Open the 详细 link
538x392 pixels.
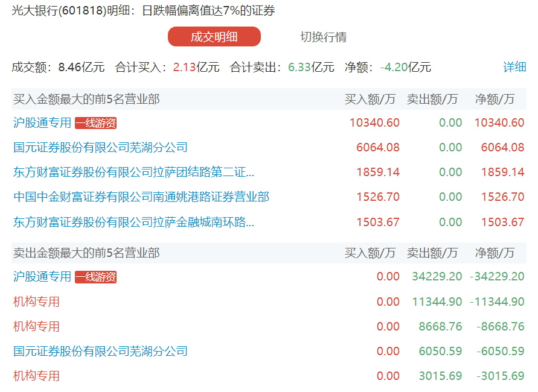[514, 67]
